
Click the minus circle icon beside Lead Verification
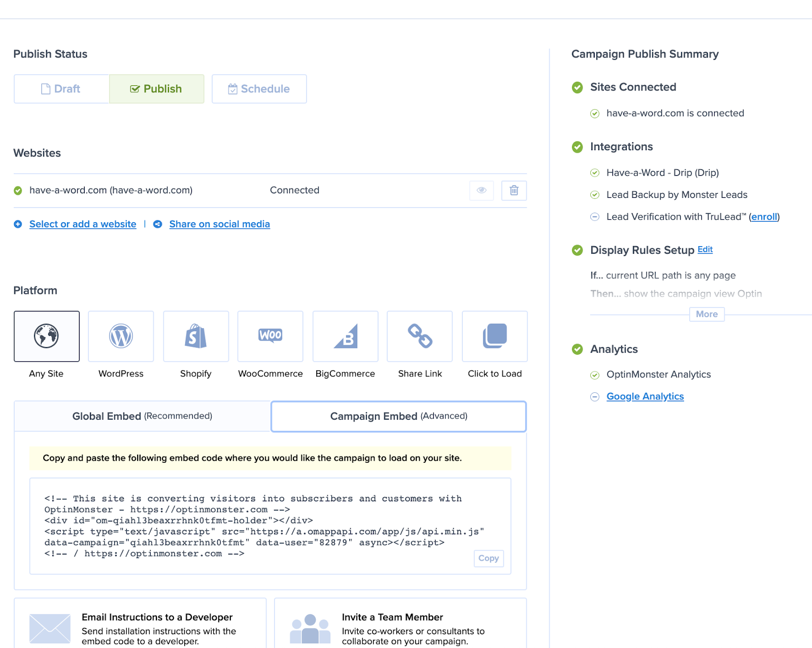click(595, 217)
